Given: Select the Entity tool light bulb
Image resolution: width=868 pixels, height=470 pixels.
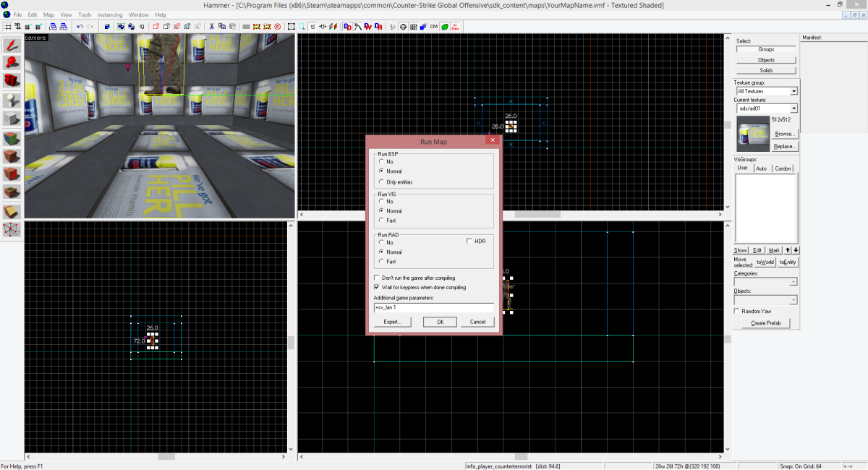Looking at the screenshot, I should [x=12, y=100].
